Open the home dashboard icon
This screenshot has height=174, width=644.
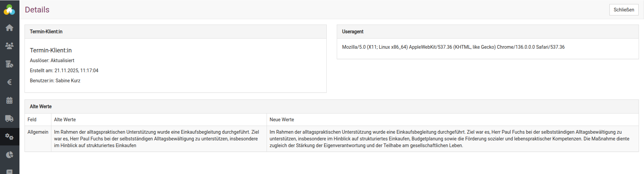click(9, 28)
